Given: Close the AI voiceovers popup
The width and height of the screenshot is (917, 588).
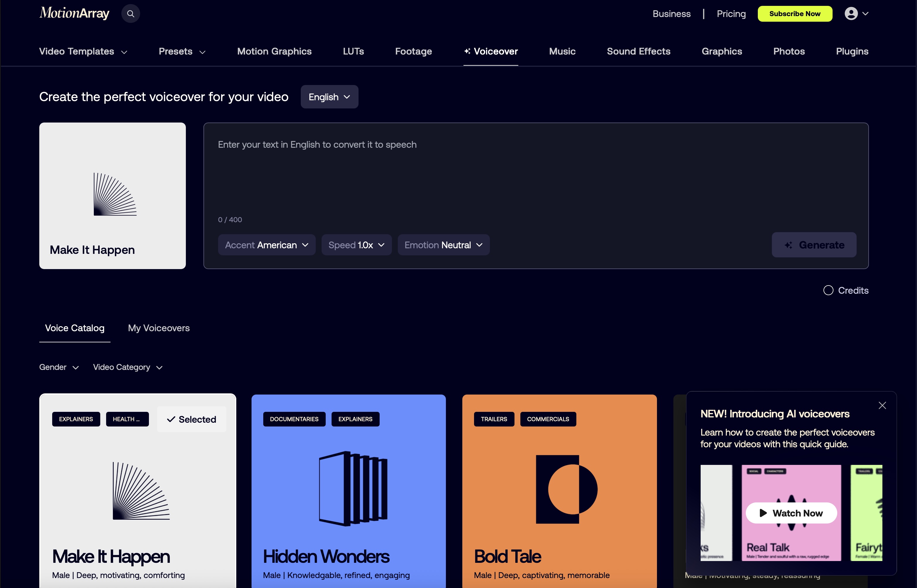Looking at the screenshot, I should tap(882, 405).
